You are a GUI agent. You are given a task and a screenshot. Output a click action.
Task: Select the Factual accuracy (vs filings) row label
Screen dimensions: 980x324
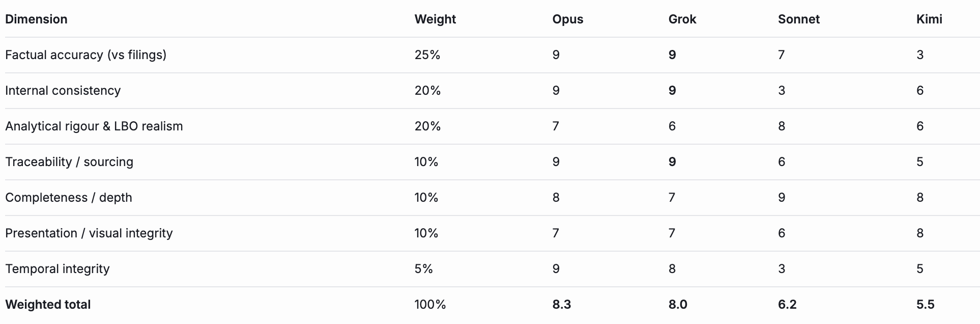point(86,55)
